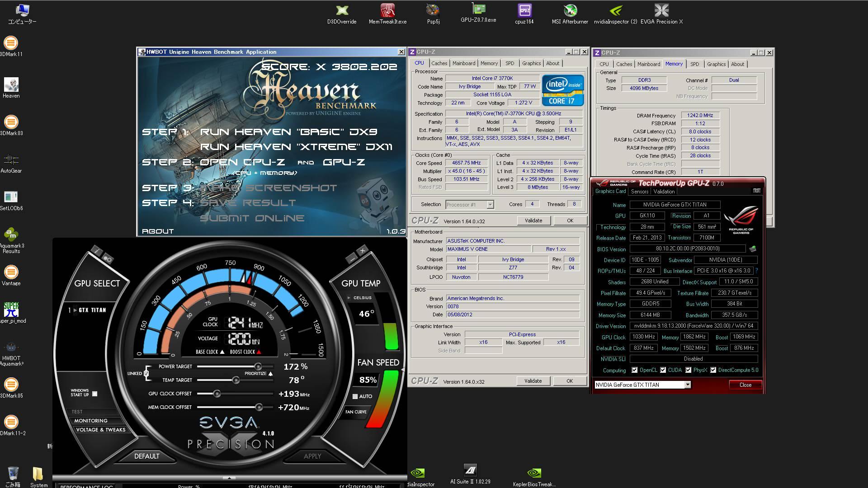Select the Psp5j desktop icon

point(433,14)
